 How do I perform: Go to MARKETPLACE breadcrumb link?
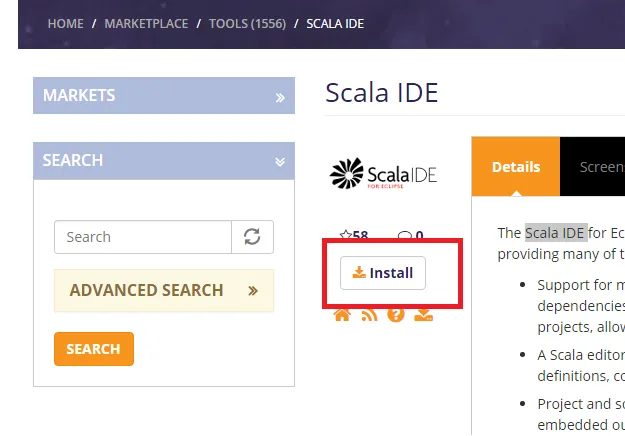tap(146, 24)
